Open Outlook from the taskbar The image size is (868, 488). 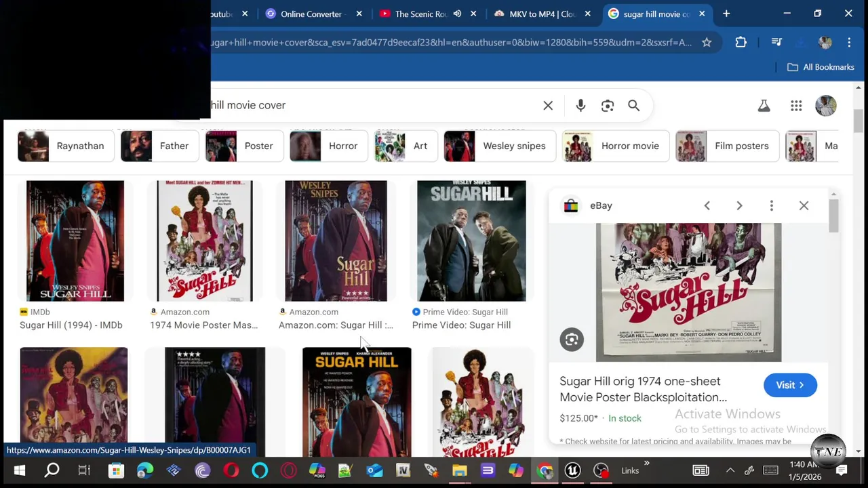click(x=374, y=470)
